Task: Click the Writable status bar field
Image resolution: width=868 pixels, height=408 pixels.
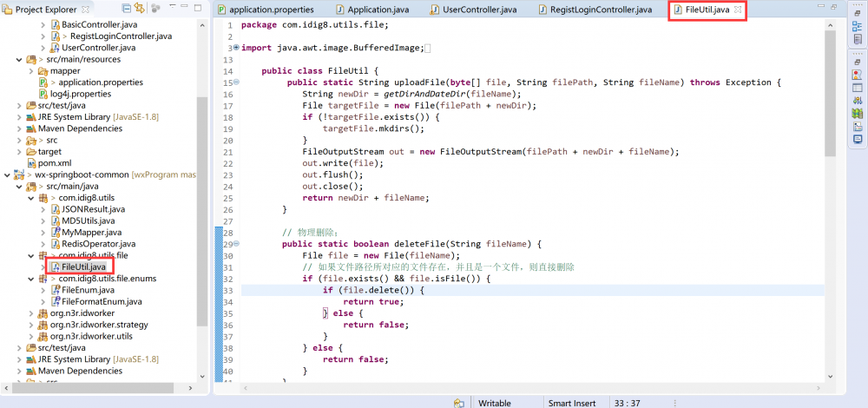Action: click(x=495, y=403)
